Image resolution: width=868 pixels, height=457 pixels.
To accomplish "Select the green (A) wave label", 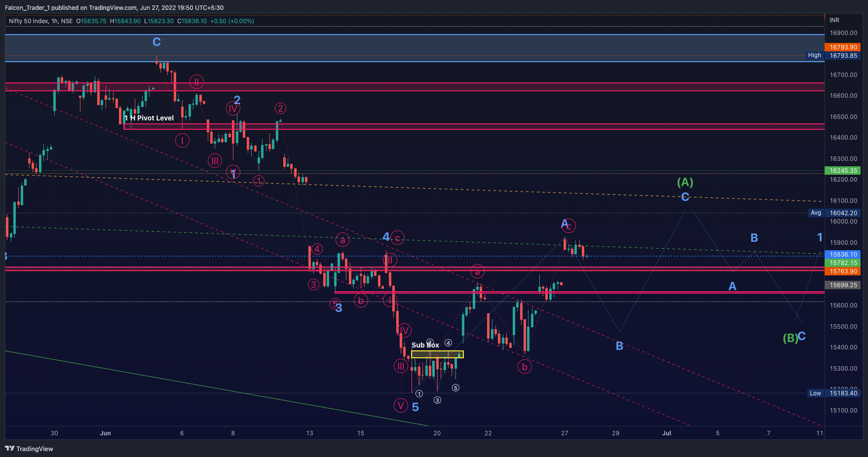I will coord(685,183).
